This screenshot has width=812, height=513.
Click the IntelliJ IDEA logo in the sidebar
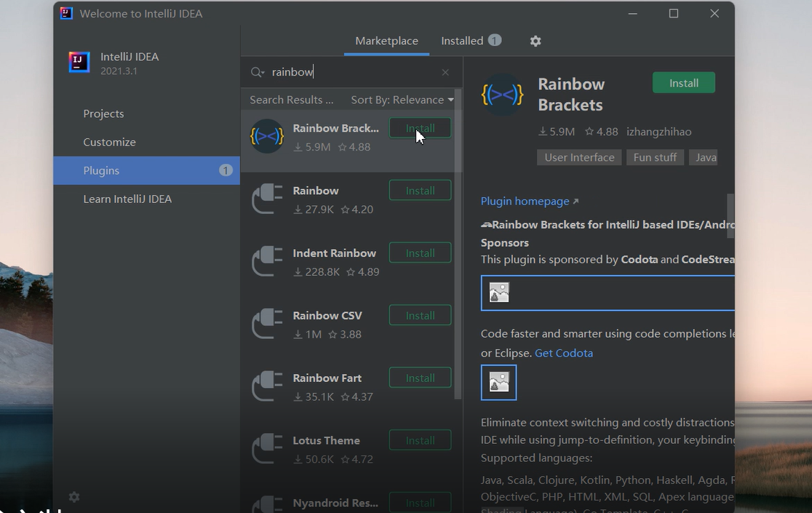(79, 63)
